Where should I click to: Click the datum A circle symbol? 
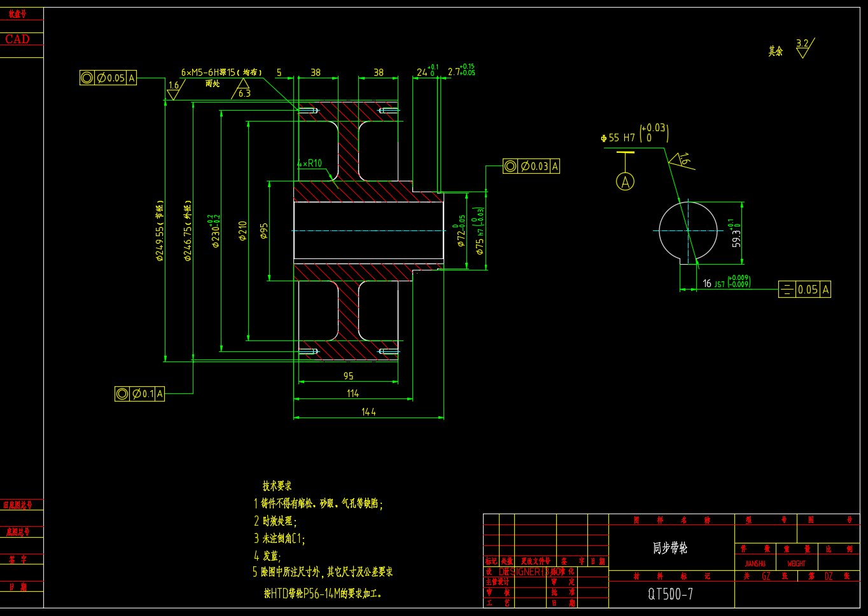click(x=626, y=182)
